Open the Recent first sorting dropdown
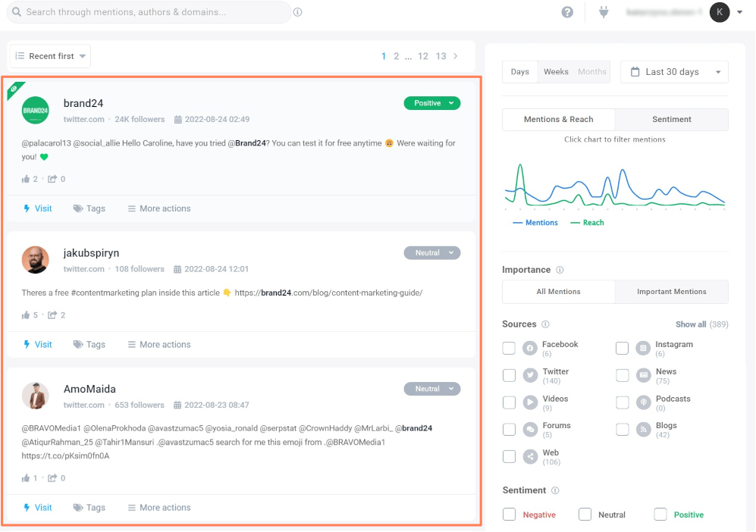This screenshot has width=756, height=532. click(x=50, y=56)
